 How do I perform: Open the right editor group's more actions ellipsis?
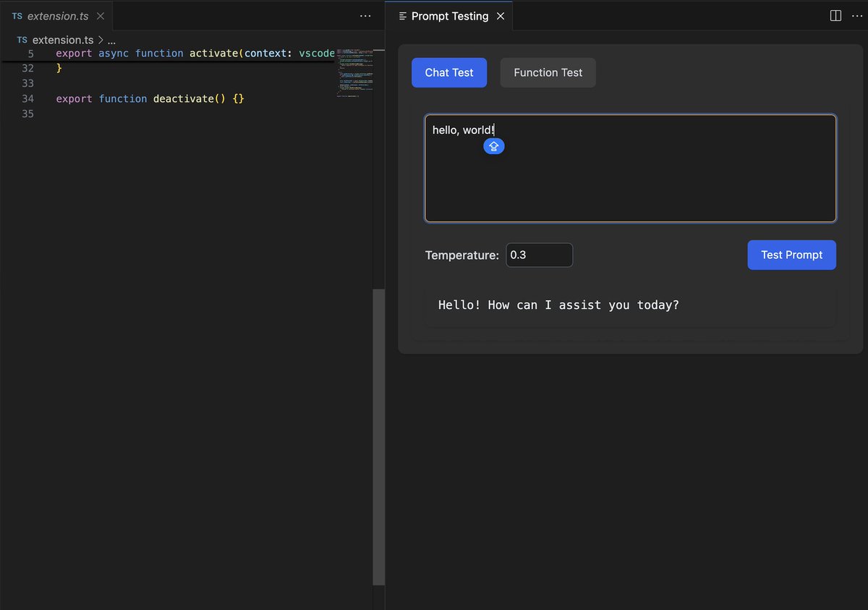point(857,16)
